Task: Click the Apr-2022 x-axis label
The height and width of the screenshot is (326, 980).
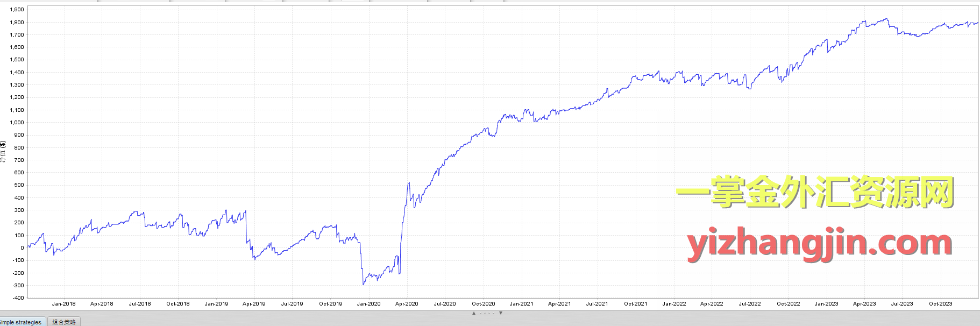Action: (x=712, y=304)
